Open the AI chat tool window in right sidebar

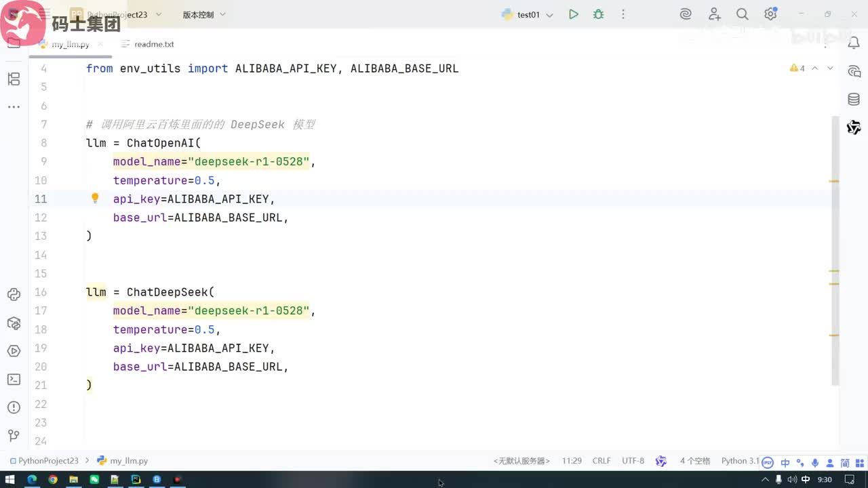pyautogui.click(x=854, y=71)
